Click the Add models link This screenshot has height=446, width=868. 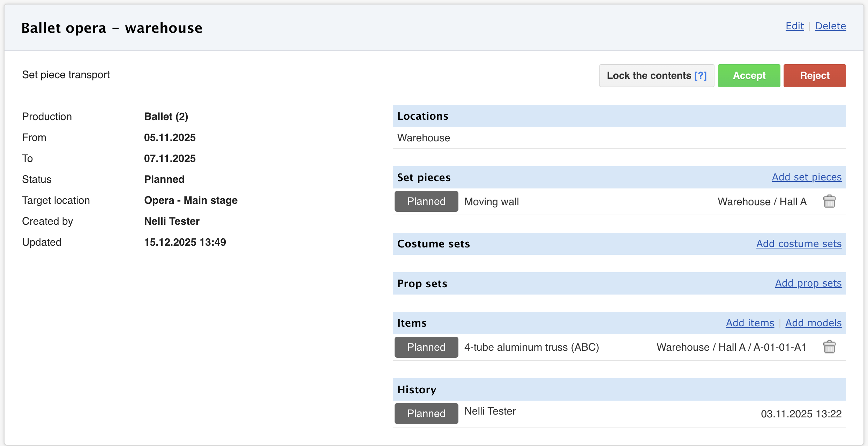[813, 323]
